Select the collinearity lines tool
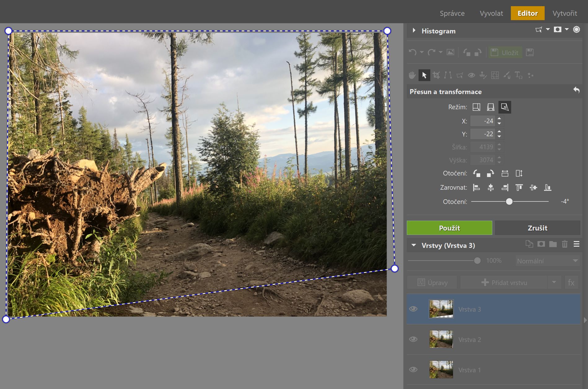 pos(448,75)
